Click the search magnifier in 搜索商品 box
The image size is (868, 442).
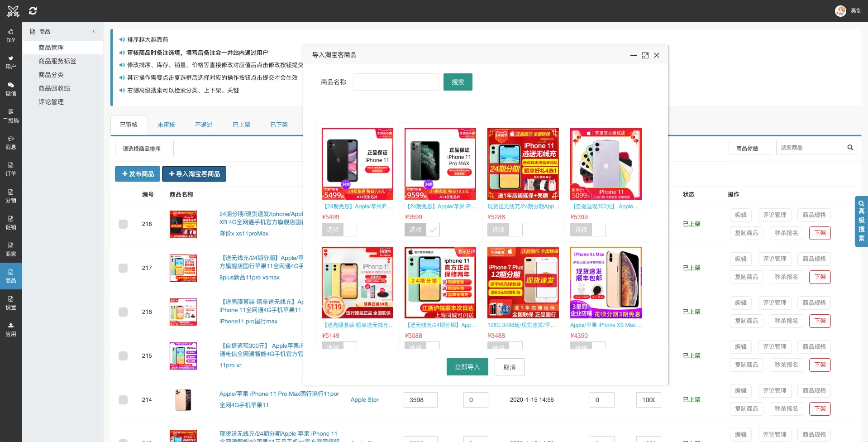coord(850,148)
